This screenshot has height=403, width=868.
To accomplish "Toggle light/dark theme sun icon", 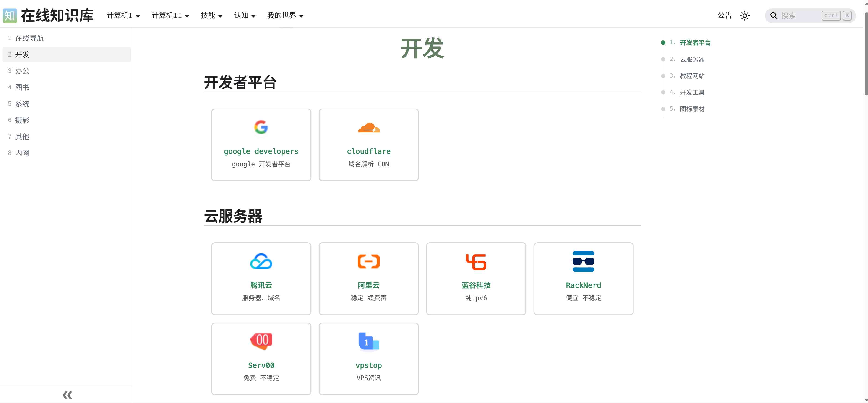I will tap(745, 15).
